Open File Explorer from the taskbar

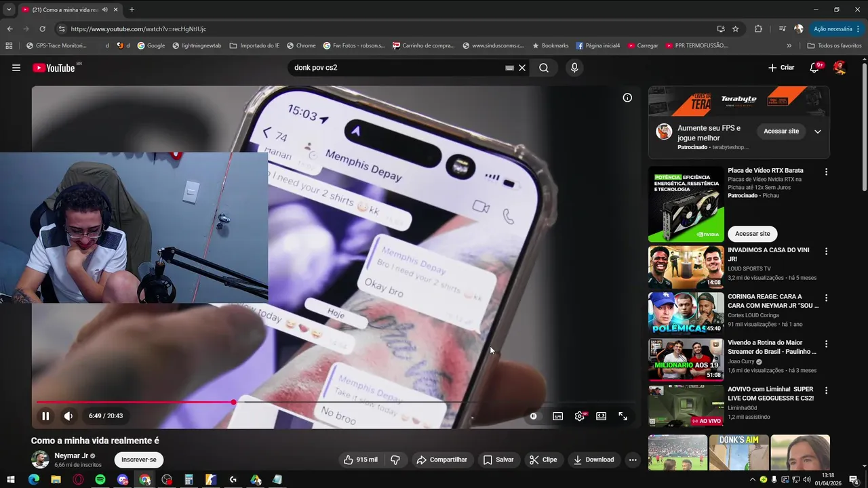(56, 480)
